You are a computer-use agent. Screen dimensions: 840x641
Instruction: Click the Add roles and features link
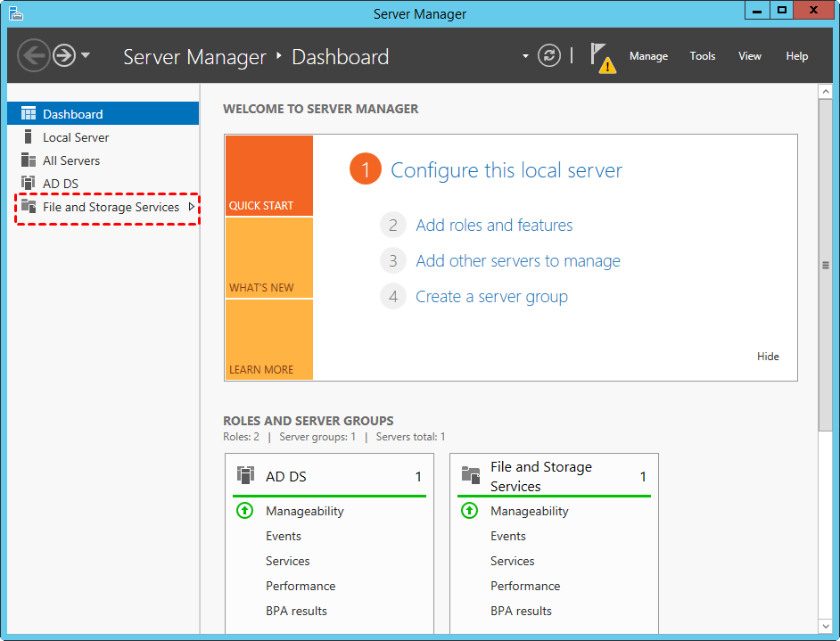click(x=494, y=226)
